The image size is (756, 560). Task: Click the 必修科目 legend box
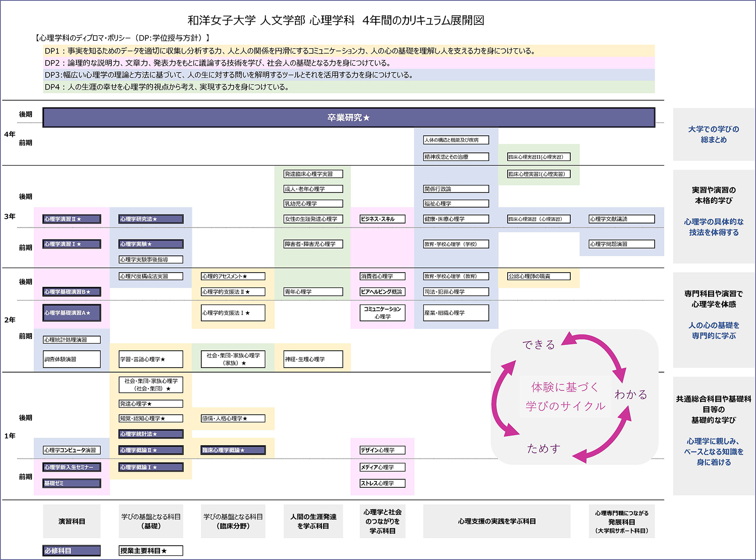(x=72, y=551)
